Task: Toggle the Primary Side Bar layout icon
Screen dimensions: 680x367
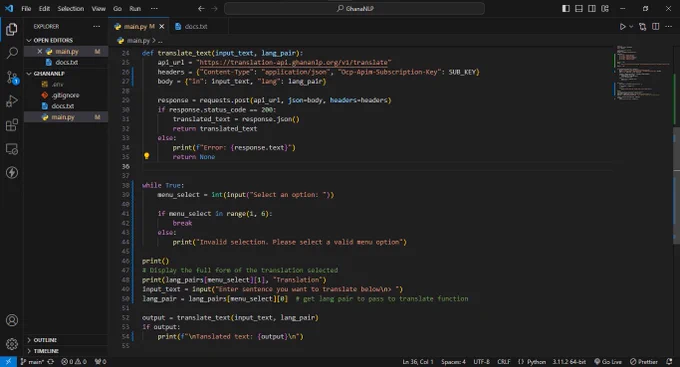Action: (566, 8)
